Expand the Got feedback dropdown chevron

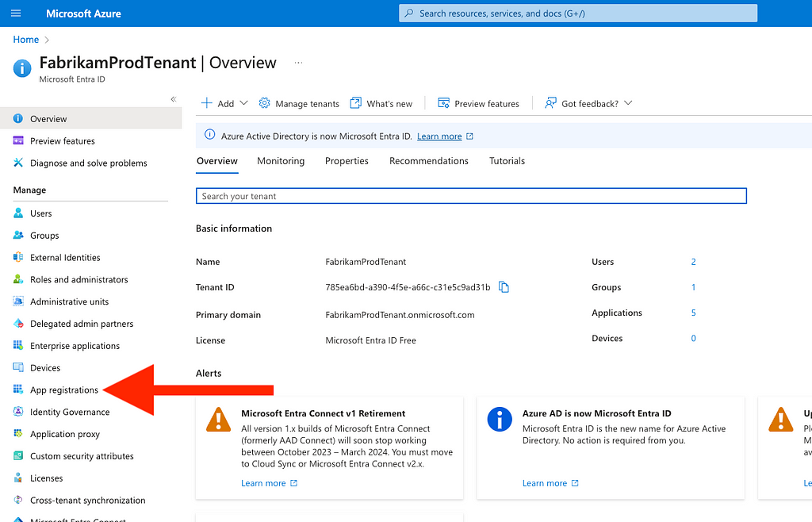click(628, 103)
